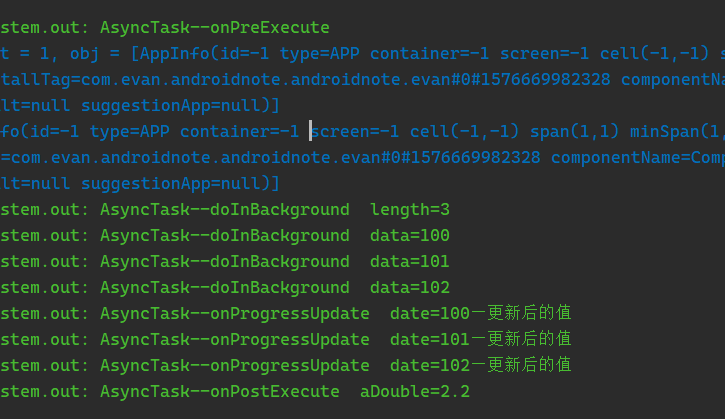Click type=APP in the "fo(id=-1" line
Viewport: 725px width, 419px height.
[125, 132]
